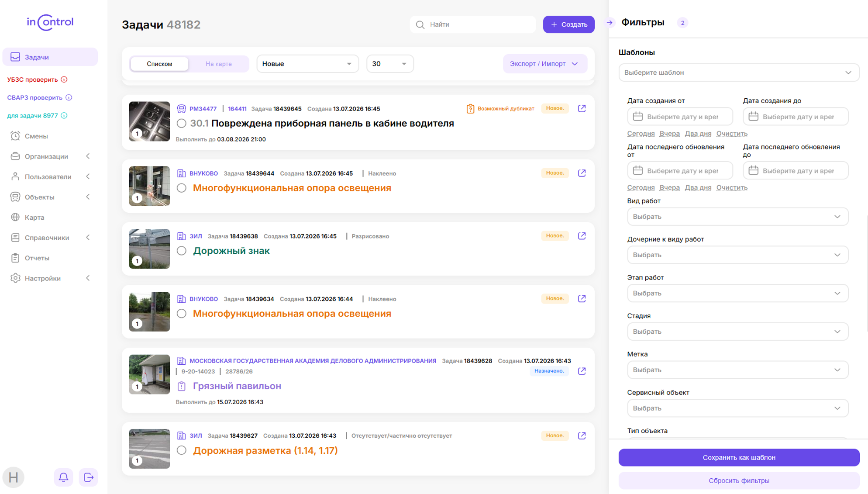Viewport: 868px width, 494px height.
Task: Click the possible duplicate warning icon
Action: click(x=470, y=109)
